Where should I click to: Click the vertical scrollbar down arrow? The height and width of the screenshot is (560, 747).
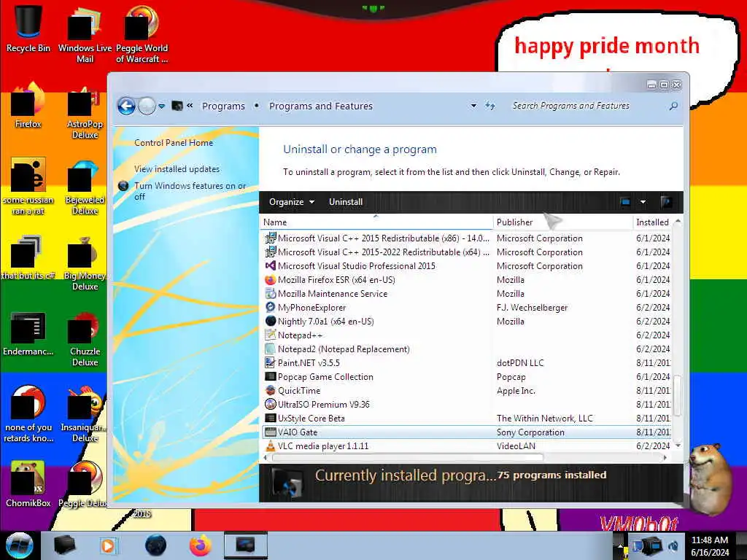tap(678, 446)
